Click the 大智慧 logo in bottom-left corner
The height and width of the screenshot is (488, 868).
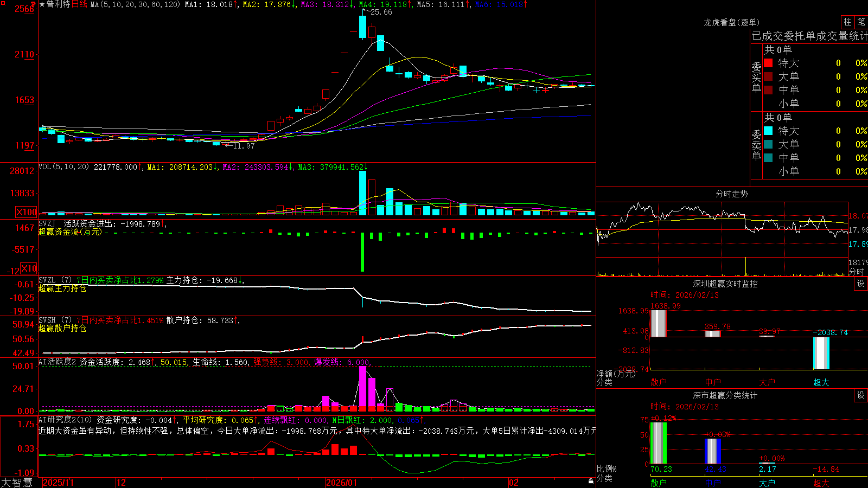(17, 483)
